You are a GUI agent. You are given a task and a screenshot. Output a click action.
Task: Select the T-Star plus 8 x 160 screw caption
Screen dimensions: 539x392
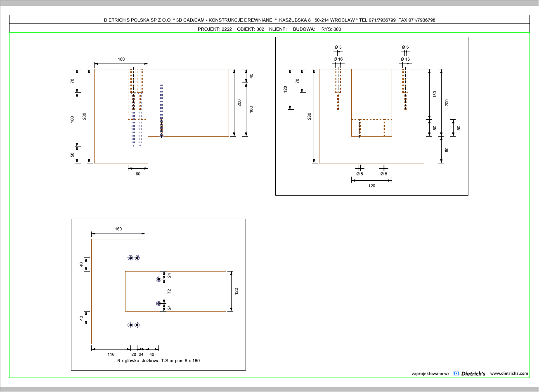pos(158,361)
